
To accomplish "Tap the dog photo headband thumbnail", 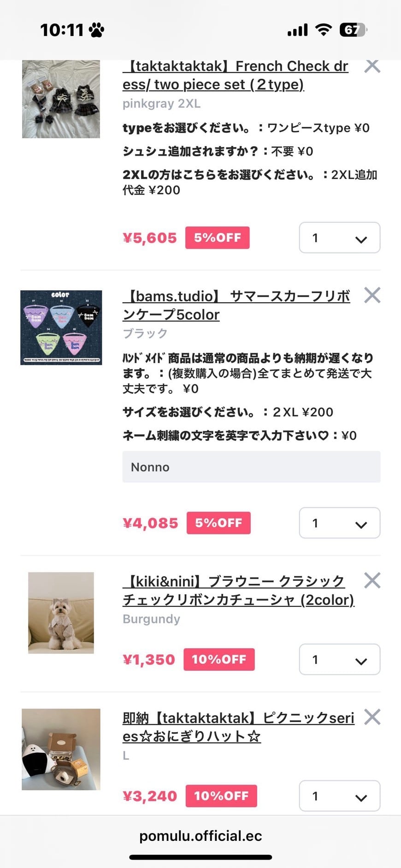I will click(x=61, y=613).
